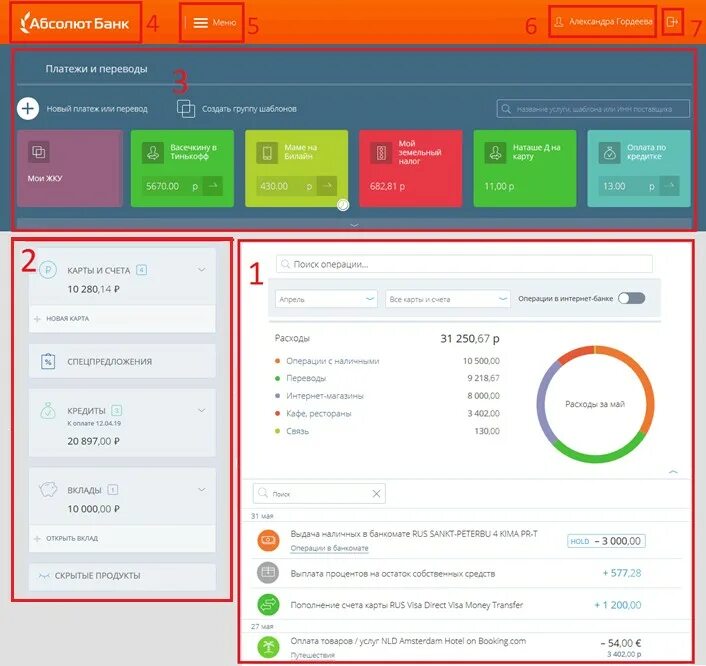Click Новая карта link
This screenshot has width=706, height=666.
68,318
